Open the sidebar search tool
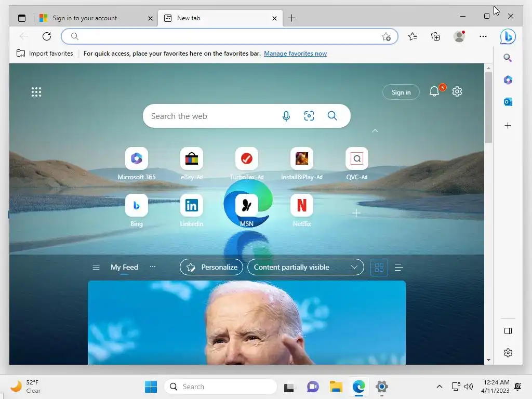This screenshot has height=399, width=532. click(508, 58)
